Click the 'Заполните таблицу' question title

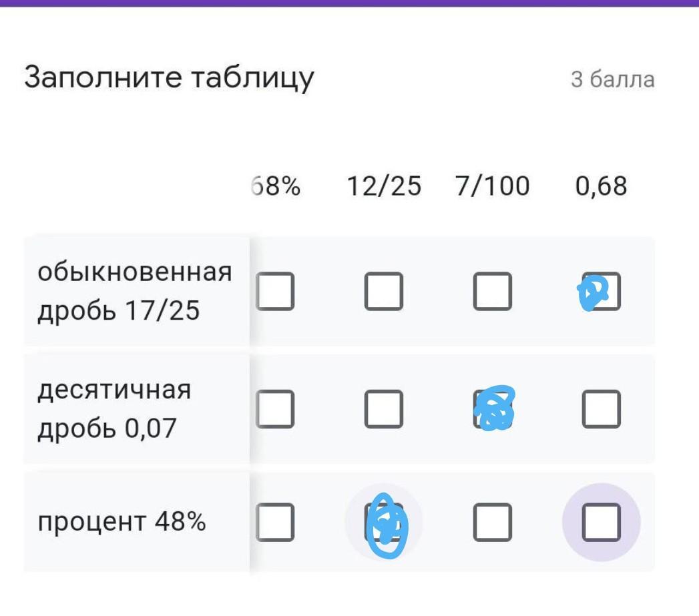click(169, 78)
